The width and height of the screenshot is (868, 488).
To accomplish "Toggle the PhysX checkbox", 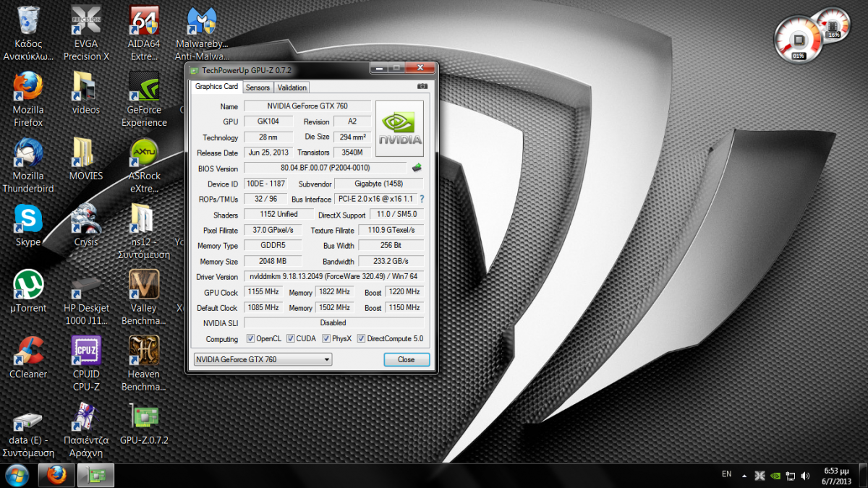I will pyautogui.click(x=326, y=338).
